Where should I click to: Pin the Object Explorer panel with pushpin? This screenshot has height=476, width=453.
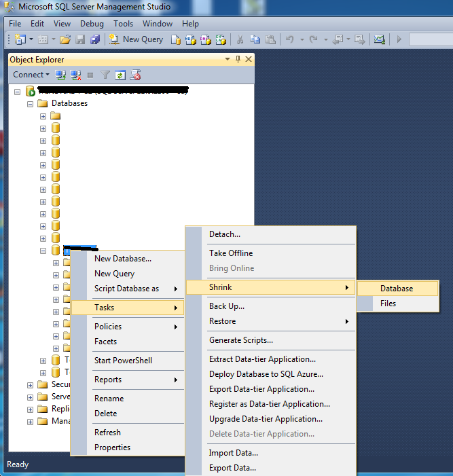point(238,59)
